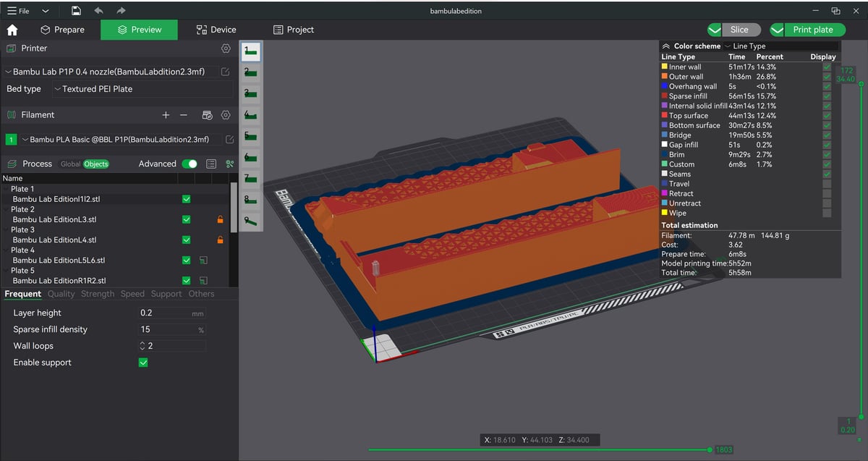Click the Process settings list icon
The image size is (868, 461).
[212, 164]
